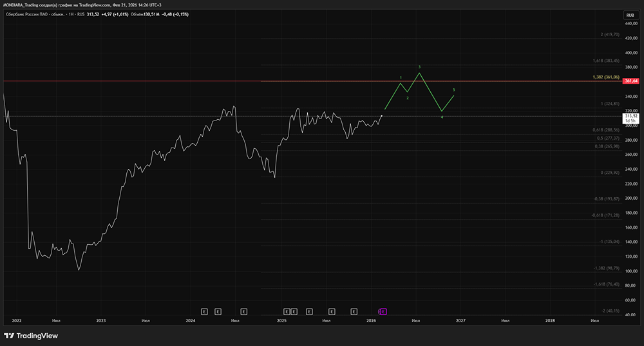
Task: Click the red 361,64 price label
Action: (631, 81)
